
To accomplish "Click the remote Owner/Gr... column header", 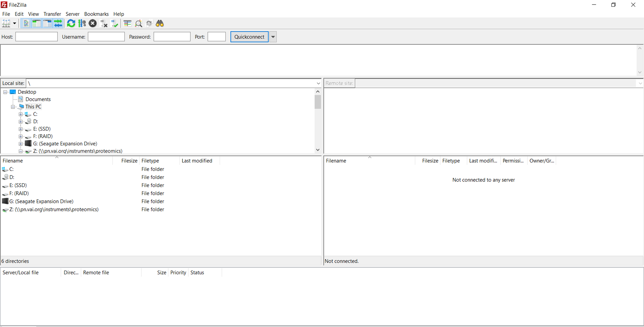I will click(542, 161).
